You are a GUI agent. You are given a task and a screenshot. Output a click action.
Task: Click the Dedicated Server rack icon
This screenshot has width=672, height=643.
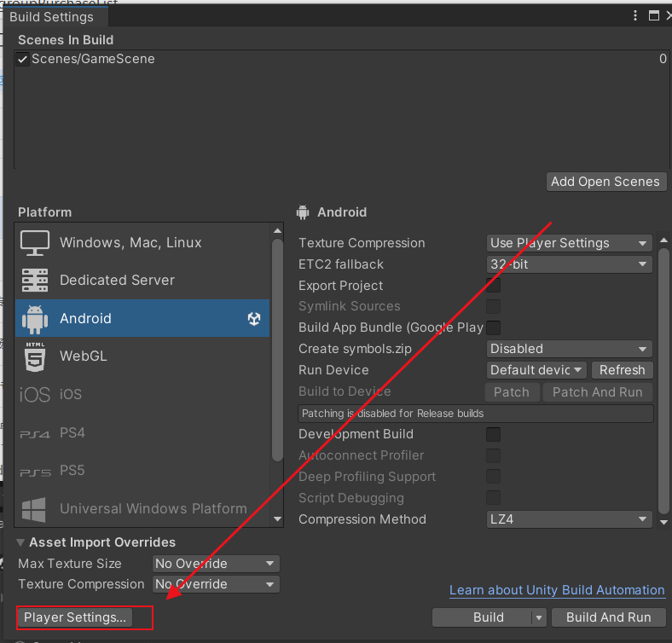tap(35, 281)
